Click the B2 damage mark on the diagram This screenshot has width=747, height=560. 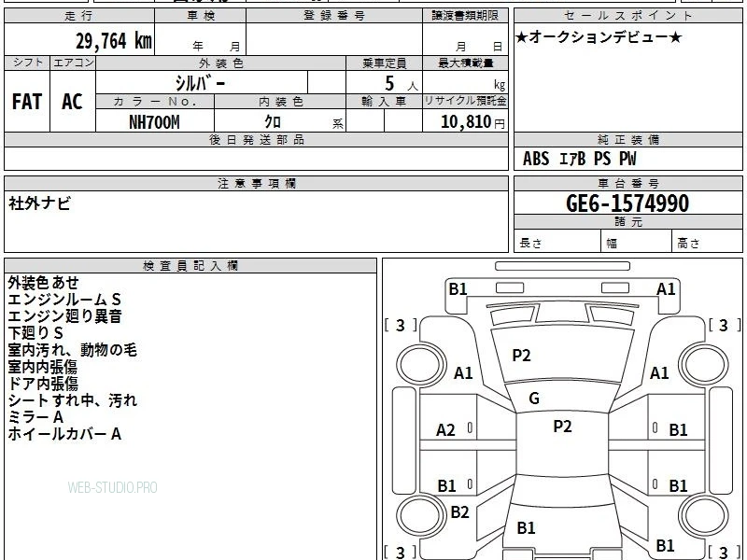coord(459,511)
